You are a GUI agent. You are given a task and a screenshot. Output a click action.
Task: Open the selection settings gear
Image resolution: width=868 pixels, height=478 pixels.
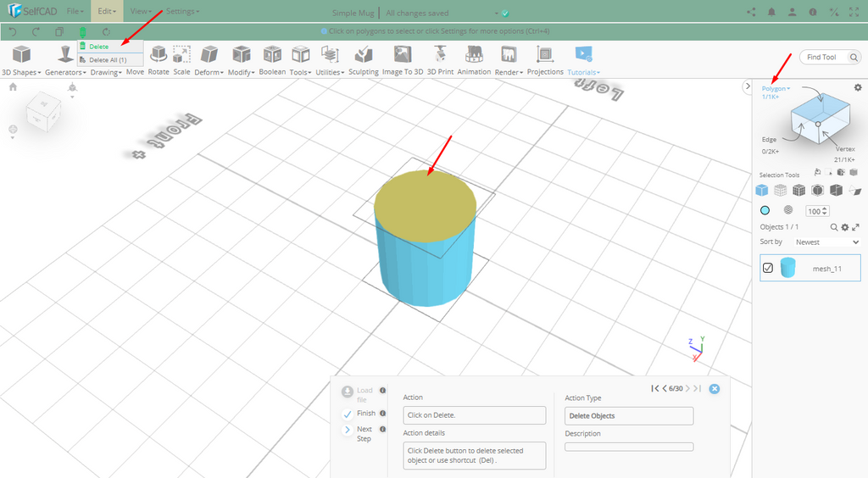[858, 87]
